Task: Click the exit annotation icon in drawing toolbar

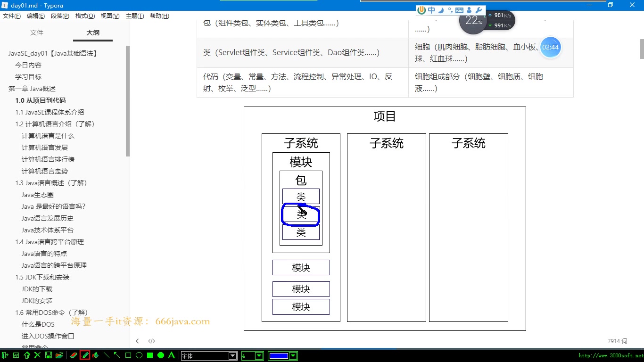Action: [5, 355]
